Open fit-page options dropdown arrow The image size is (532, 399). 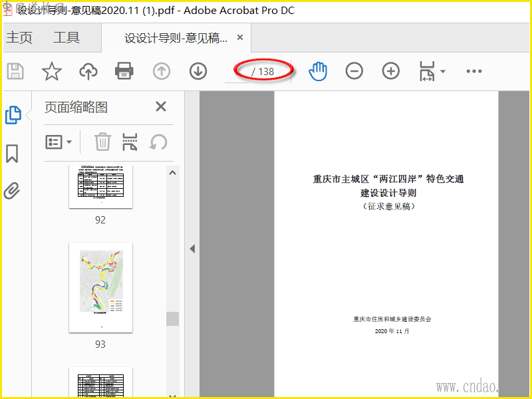click(443, 71)
